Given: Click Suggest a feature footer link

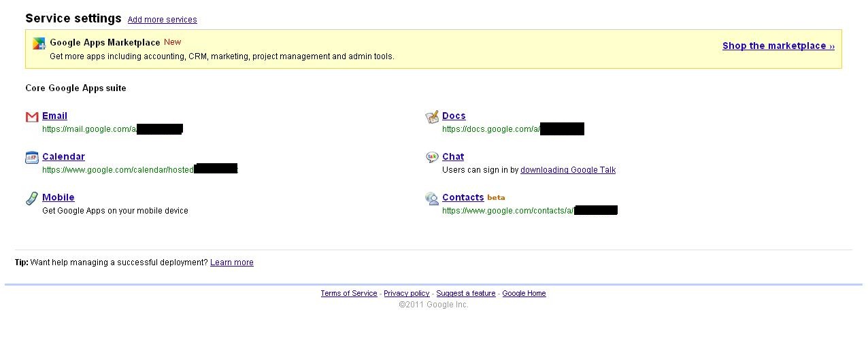Looking at the screenshot, I should click(x=466, y=293).
